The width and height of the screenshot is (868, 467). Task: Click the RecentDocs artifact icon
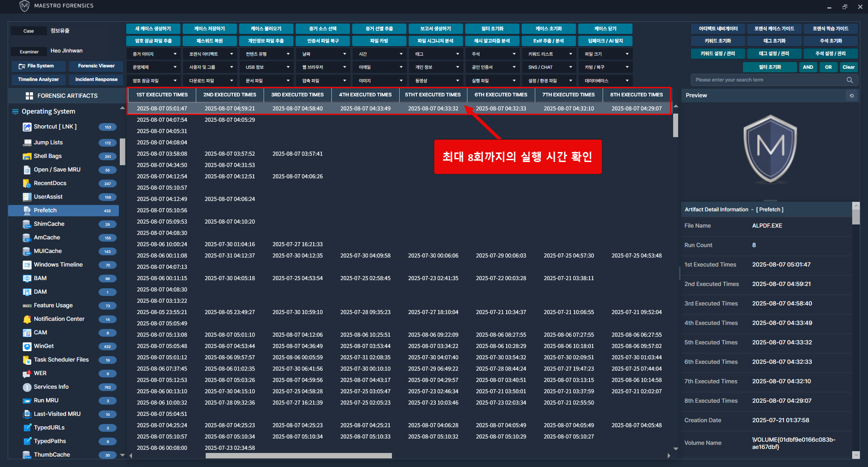tap(27, 183)
